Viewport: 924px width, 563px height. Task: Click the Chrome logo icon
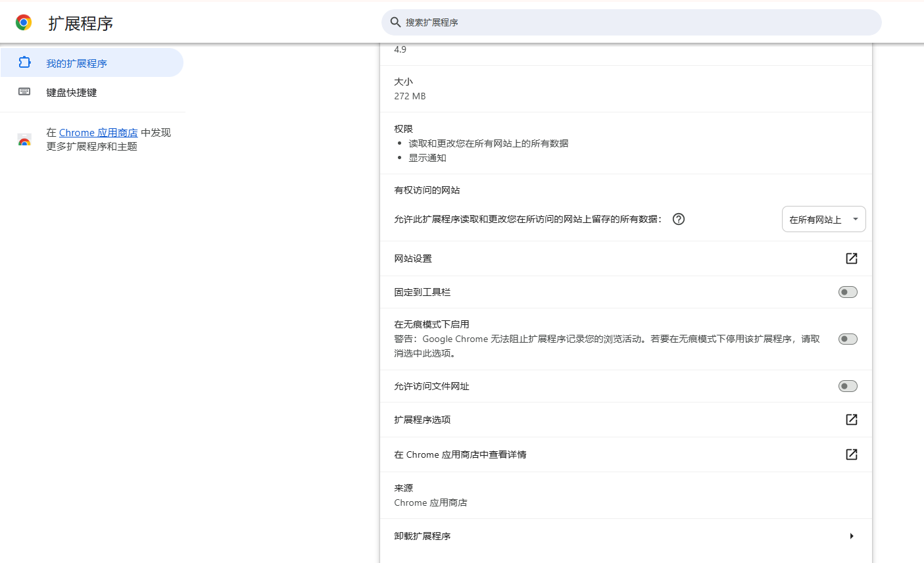tap(24, 23)
